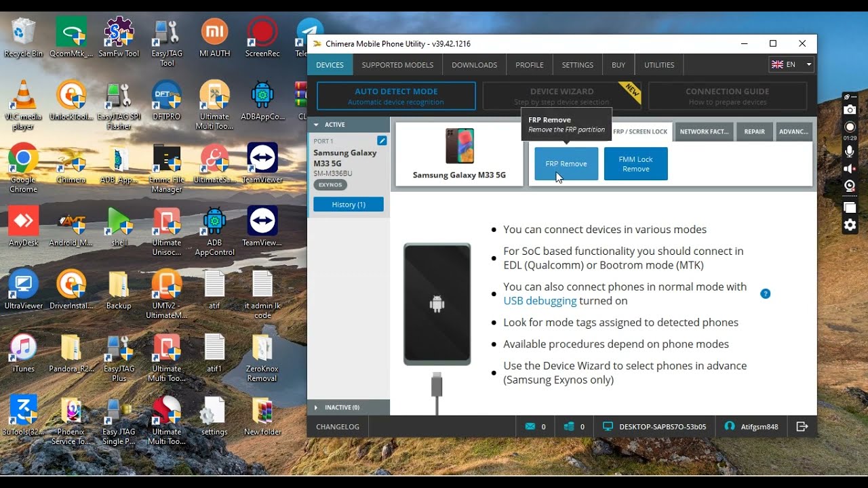Open the Changelog
Viewport: 868px width, 488px height.
click(338, 427)
